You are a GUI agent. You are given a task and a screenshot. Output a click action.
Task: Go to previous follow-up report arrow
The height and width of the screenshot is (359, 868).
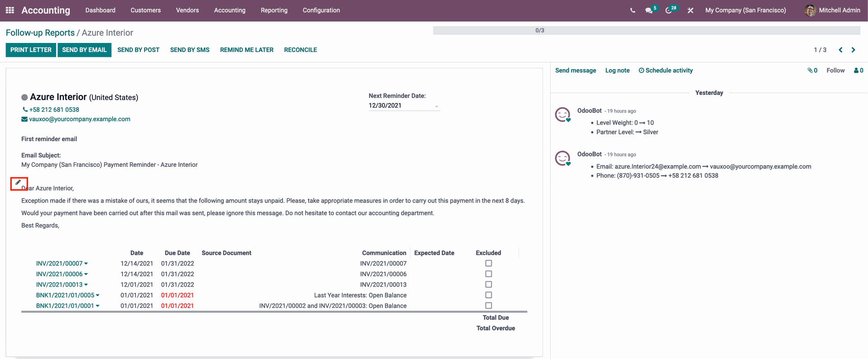coord(840,50)
